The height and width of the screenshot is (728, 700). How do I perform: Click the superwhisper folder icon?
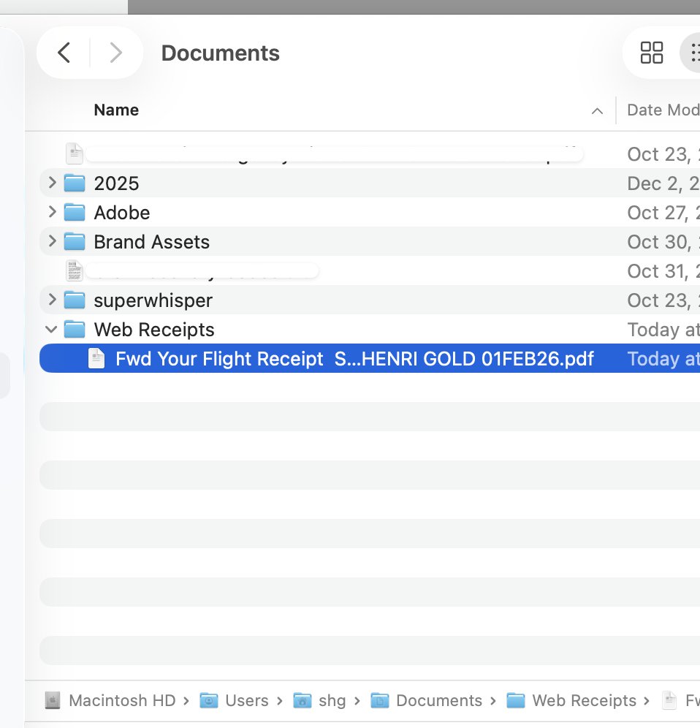(x=75, y=300)
